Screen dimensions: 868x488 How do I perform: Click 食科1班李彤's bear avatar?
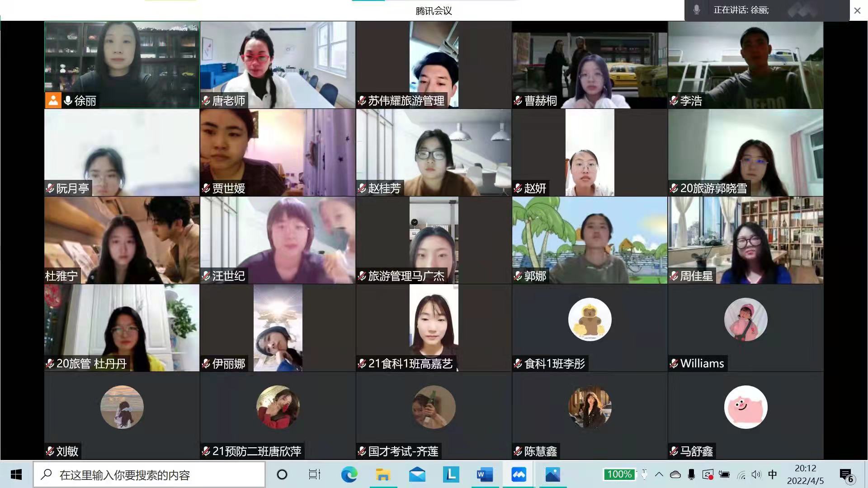[590, 319]
